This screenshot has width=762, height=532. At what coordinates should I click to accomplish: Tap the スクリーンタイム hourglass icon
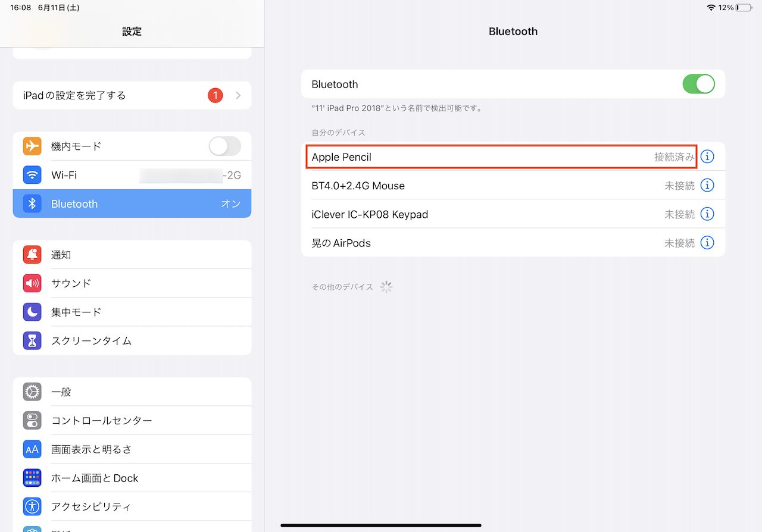click(x=32, y=340)
